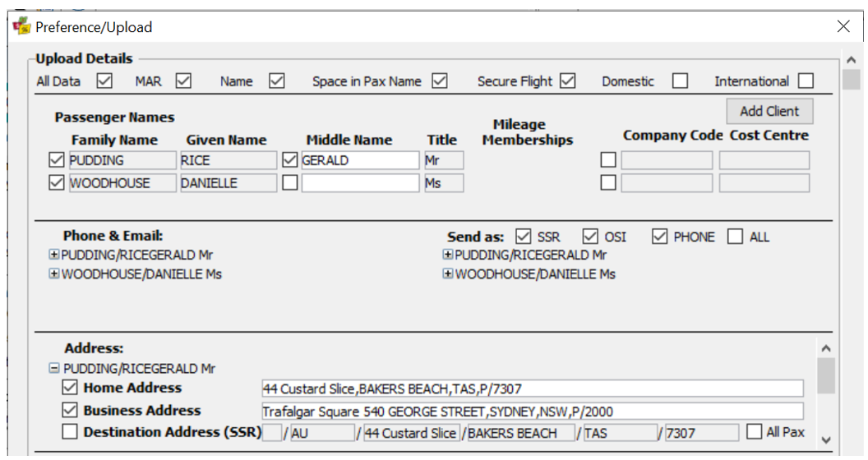Click the Address section scrollbar thumb
Viewport: 868px width, 460px height.
point(826,375)
